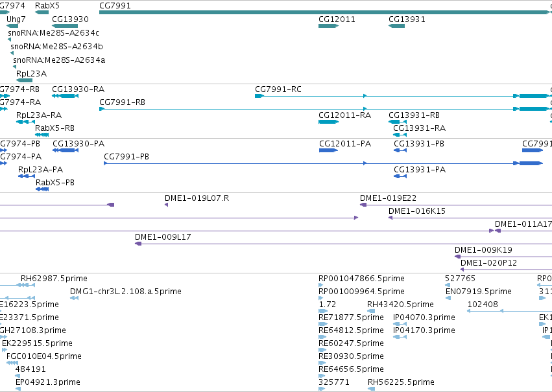Screen dimensions: 552x392
Task: Select the RE30930.5prime label
Action: click(352, 356)
